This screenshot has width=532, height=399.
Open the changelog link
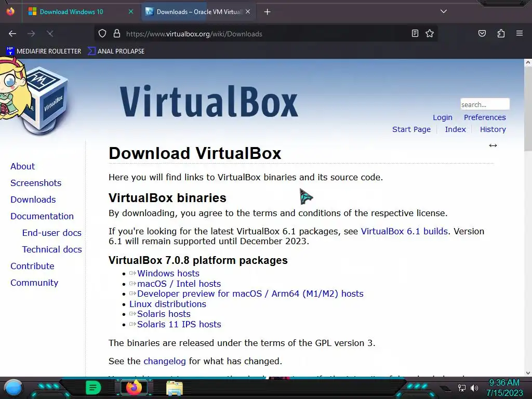pyautogui.click(x=165, y=362)
